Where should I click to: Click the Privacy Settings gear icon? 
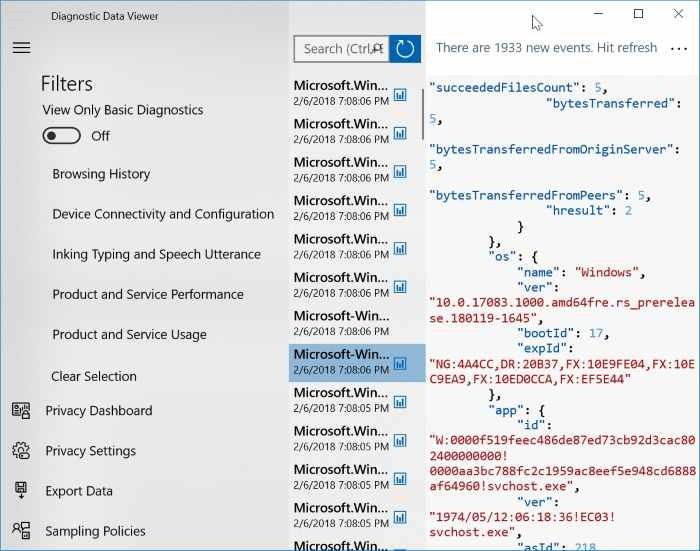pyautogui.click(x=21, y=451)
